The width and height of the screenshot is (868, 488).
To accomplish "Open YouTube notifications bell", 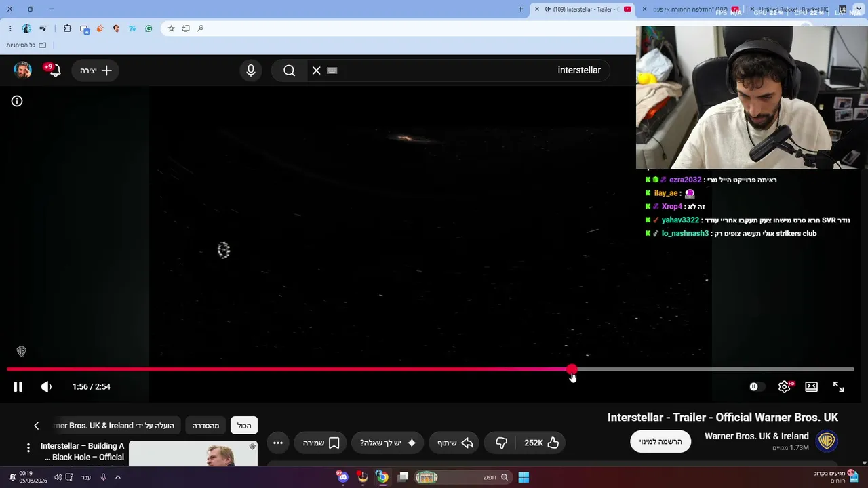I will (x=53, y=70).
